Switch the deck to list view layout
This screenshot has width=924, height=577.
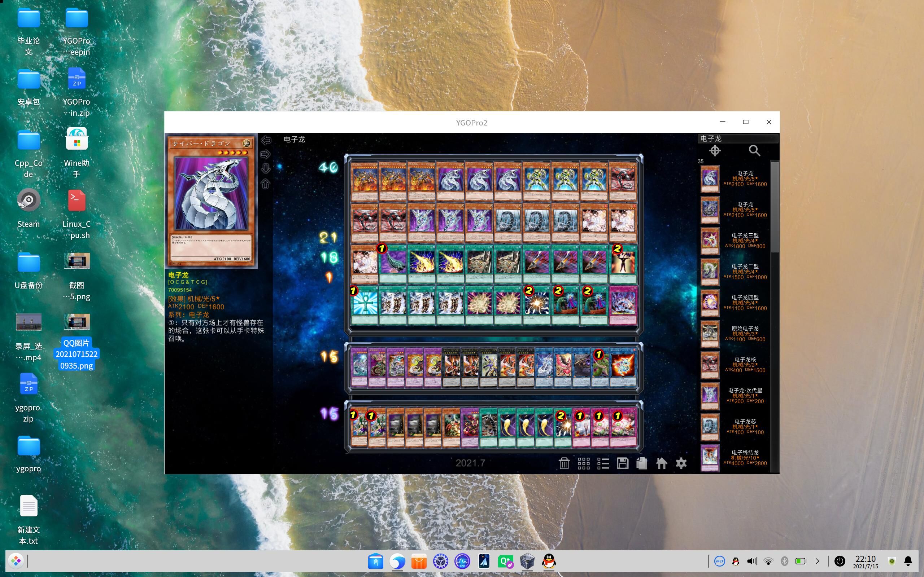click(603, 463)
